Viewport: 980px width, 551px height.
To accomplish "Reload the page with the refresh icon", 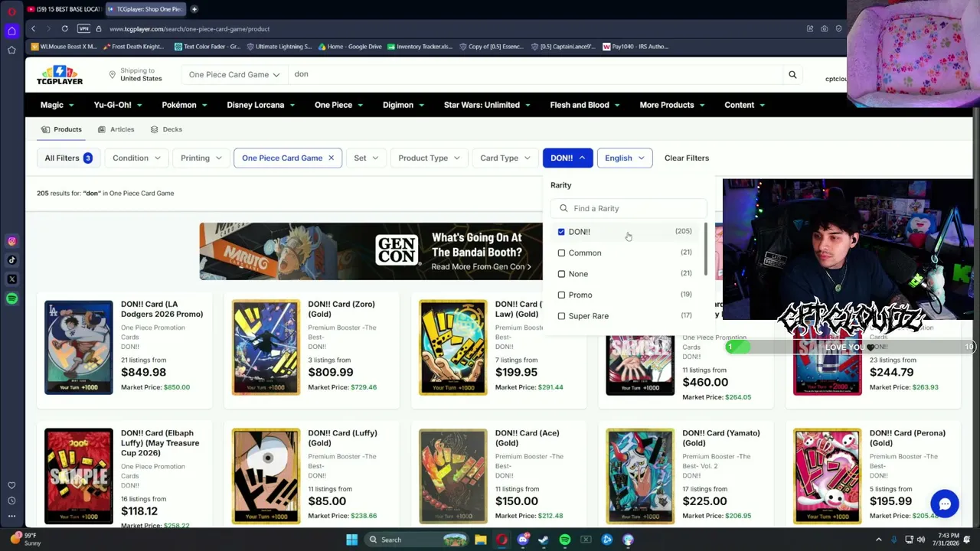I will (x=65, y=29).
